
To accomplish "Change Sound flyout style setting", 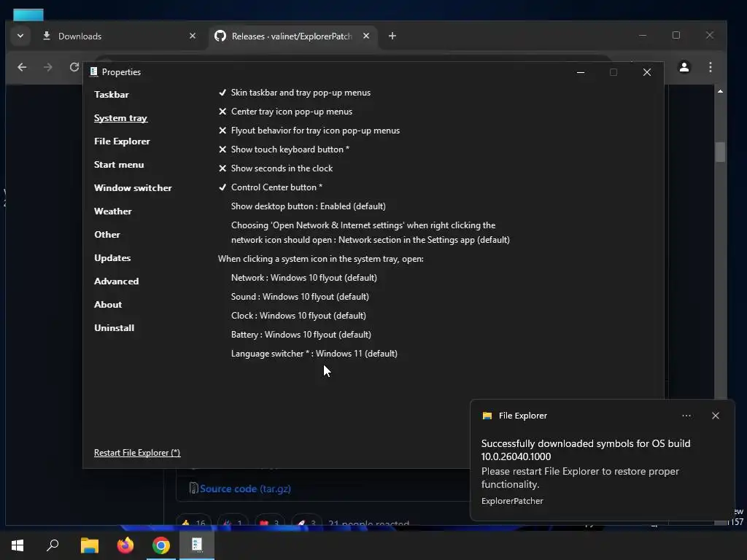I will click(300, 297).
